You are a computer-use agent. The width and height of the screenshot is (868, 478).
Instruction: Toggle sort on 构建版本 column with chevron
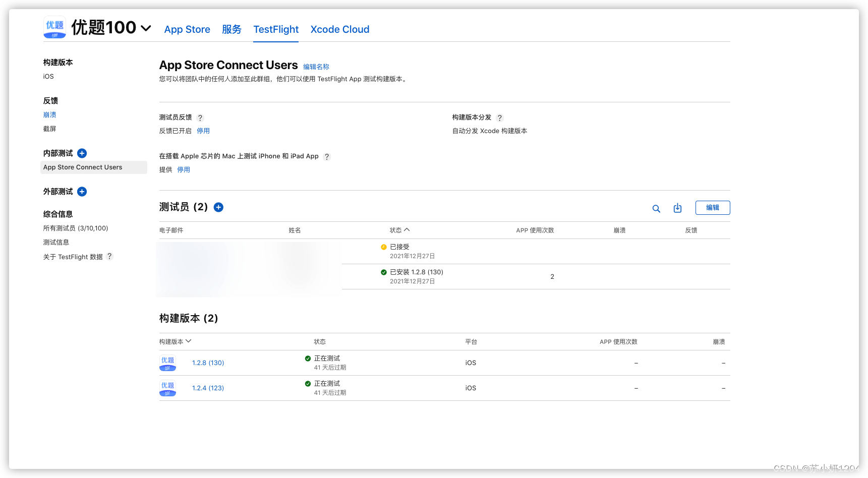pyautogui.click(x=176, y=341)
